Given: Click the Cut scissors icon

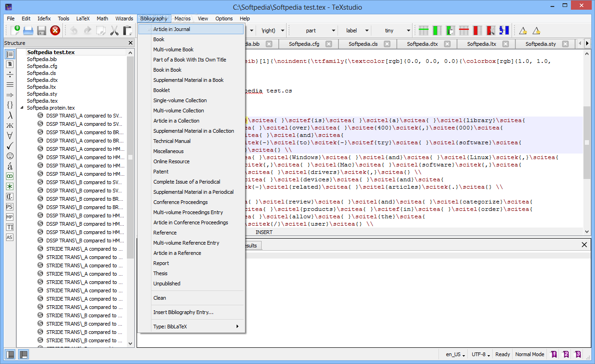Looking at the screenshot, I should click(114, 31).
